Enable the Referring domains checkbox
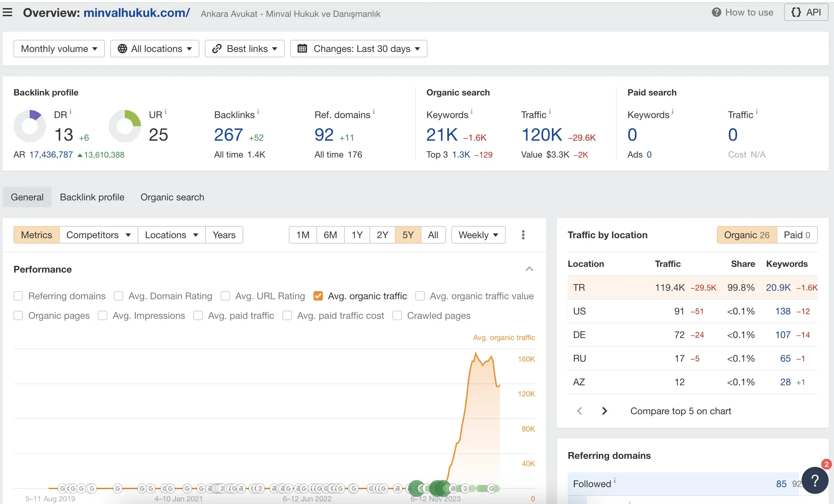 click(x=18, y=296)
